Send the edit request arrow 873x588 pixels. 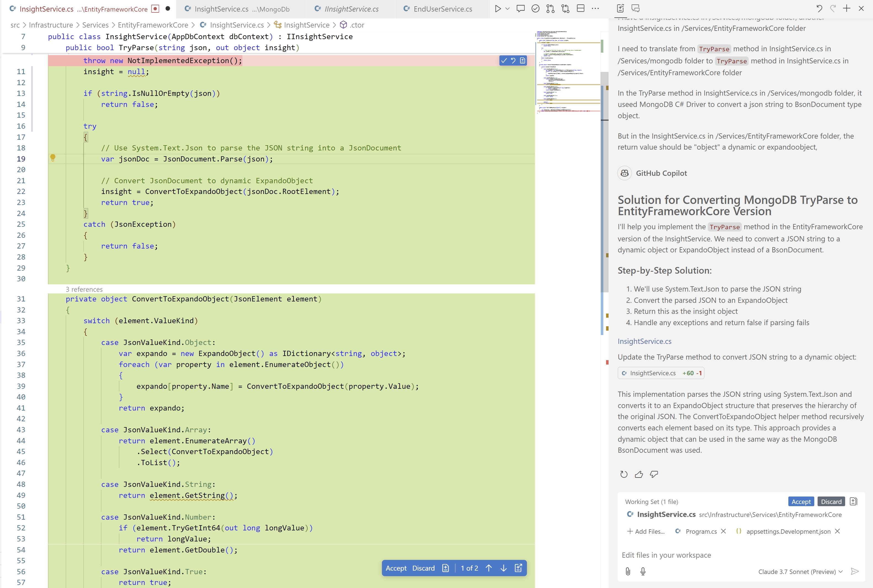[855, 571]
